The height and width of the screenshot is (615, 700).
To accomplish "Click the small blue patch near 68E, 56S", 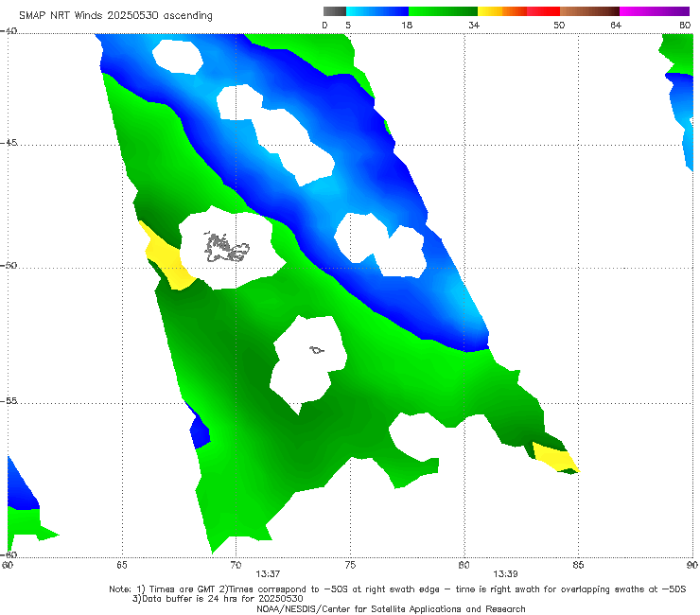I will [x=199, y=428].
